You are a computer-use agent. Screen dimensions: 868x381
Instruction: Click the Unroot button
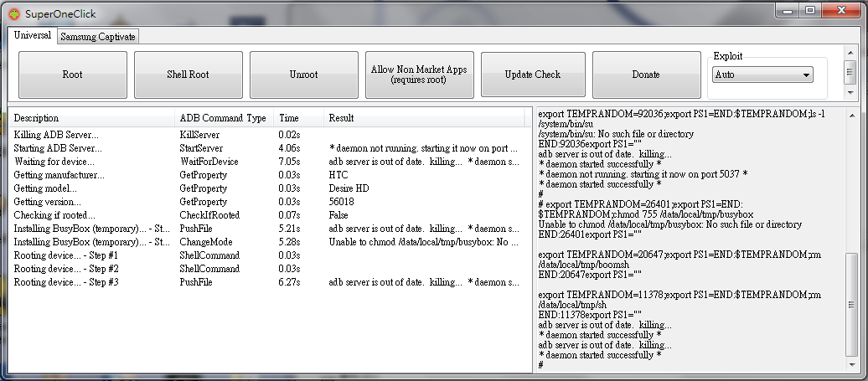point(304,75)
